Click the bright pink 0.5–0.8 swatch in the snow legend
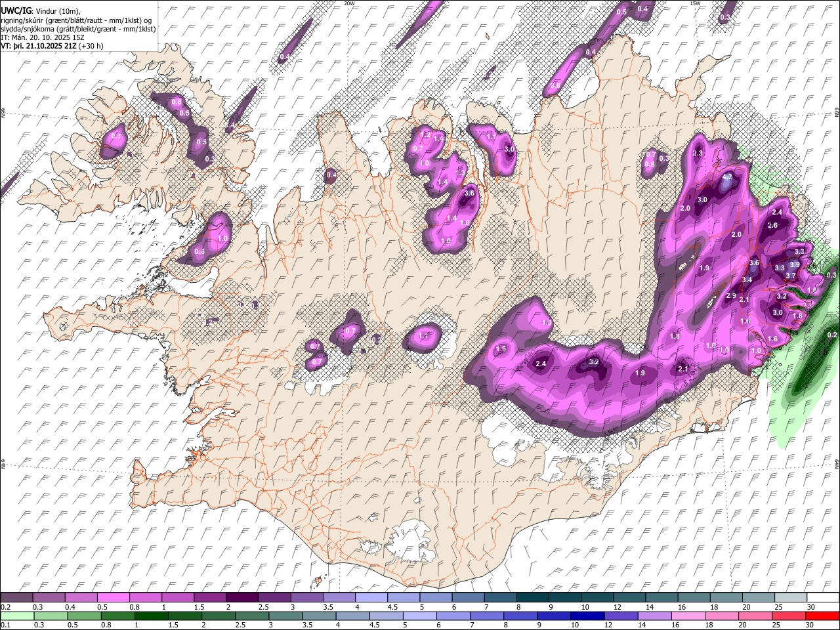 pyautogui.click(x=113, y=598)
